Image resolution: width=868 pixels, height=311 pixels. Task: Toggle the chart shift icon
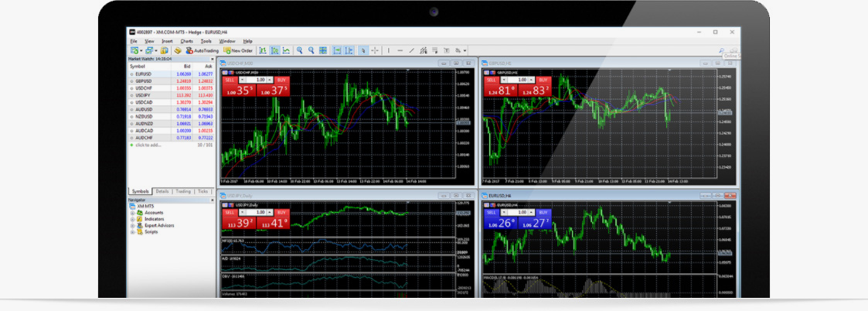(x=349, y=50)
